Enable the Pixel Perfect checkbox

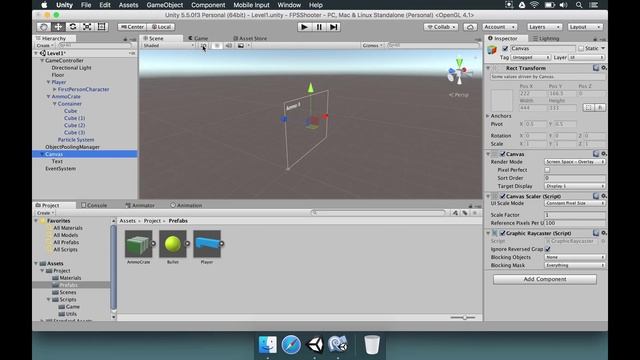tap(547, 170)
